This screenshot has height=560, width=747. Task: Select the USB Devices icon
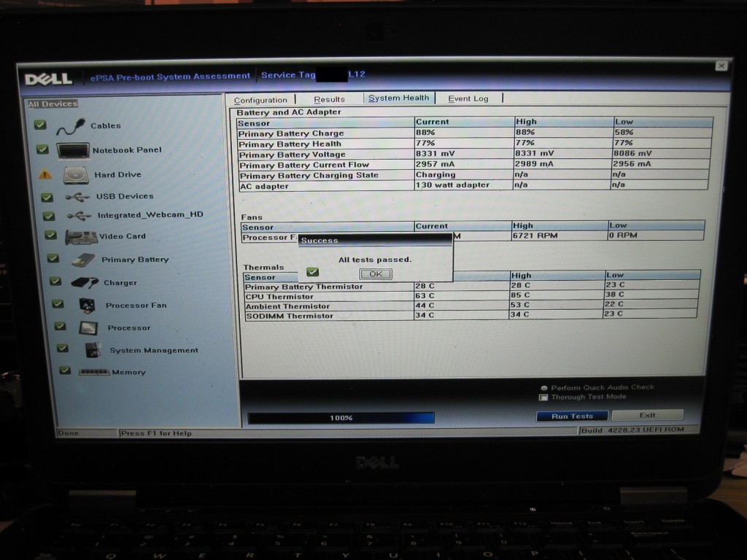77,197
